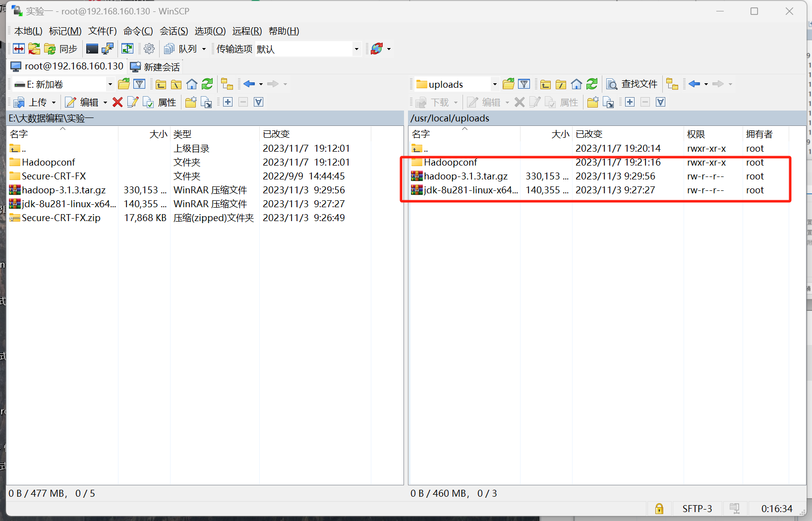This screenshot has height=521, width=812.
Task: Go to local home directory icon
Action: 192,84
